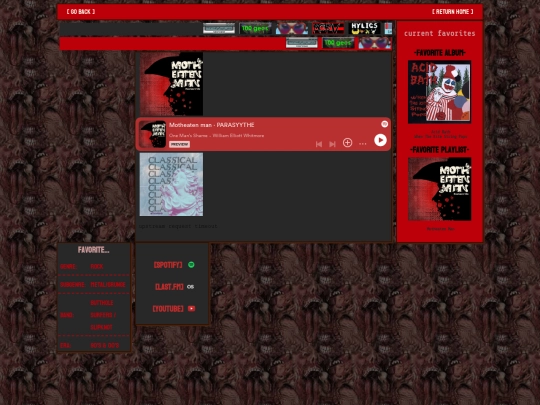The width and height of the screenshot is (540, 405).
Task: Click the Classical album cover thumbnail
Action: (171, 185)
